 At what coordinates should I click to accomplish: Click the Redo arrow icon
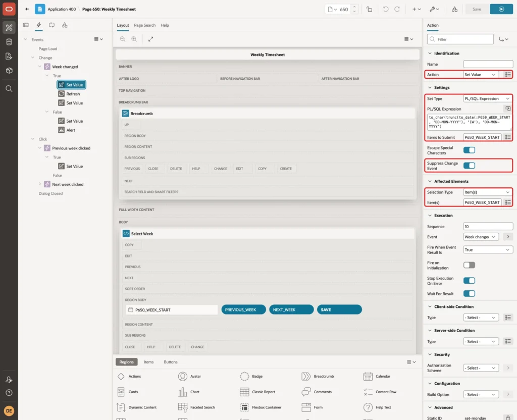click(397, 9)
